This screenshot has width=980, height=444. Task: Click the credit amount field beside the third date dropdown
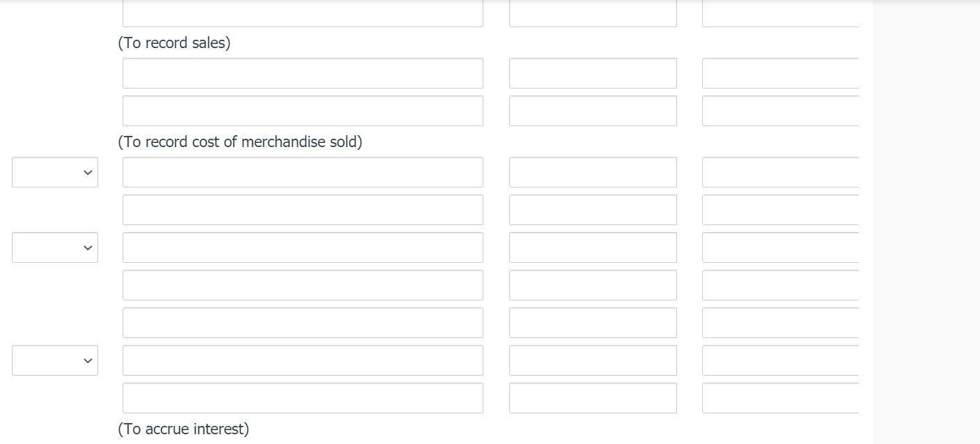[x=780, y=360]
